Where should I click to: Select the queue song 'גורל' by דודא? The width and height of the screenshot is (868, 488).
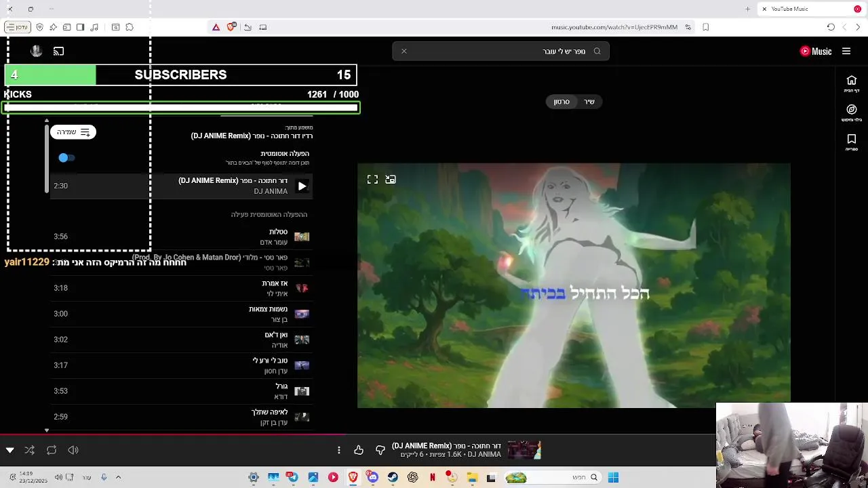(182, 391)
